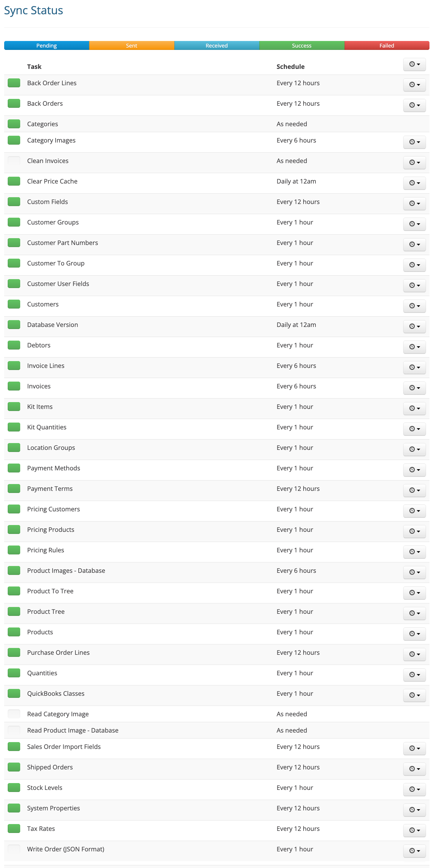
Task: Open the clock icon beside Tax Rates
Action: click(x=414, y=830)
